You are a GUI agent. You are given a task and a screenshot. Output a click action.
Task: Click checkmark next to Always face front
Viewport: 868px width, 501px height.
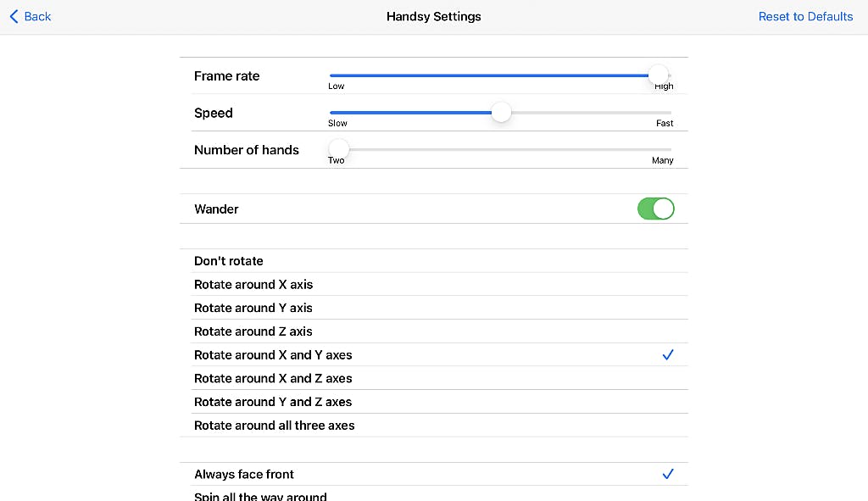[x=668, y=475]
